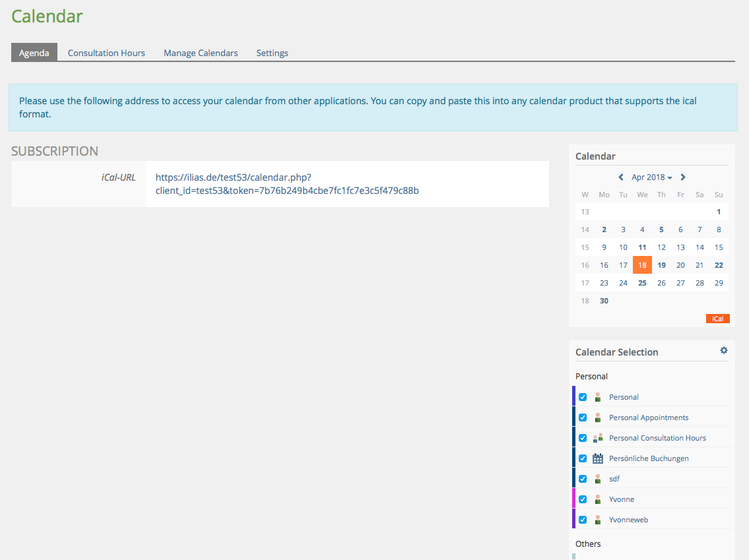Switch to the Consultation Hours tab

106,53
